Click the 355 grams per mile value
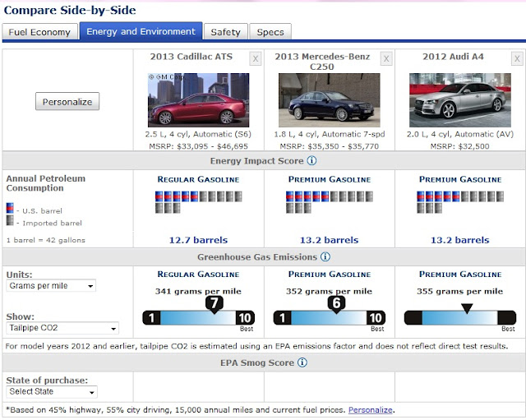Image resolution: width=526 pixels, height=420 pixels. pos(460,291)
